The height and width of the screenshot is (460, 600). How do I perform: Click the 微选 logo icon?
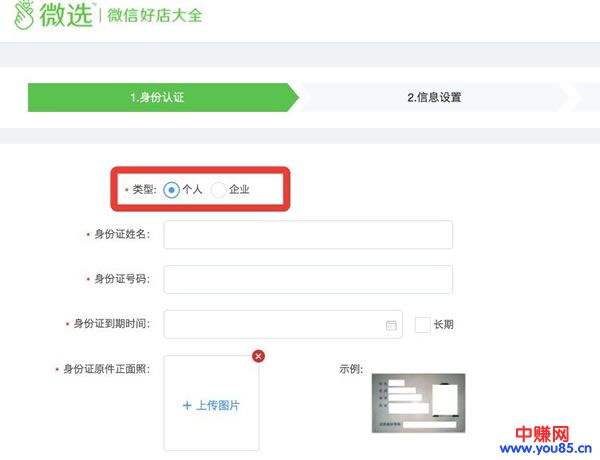[x=23, y=15]
